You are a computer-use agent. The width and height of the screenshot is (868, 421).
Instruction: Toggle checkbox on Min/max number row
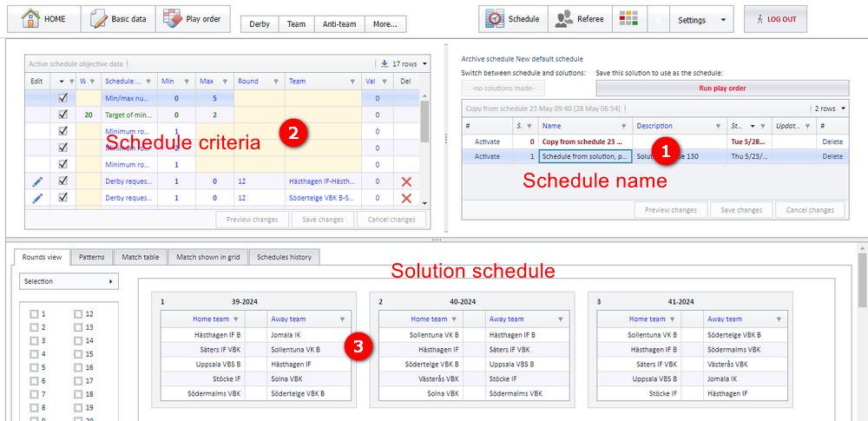(x=62, y=98)
